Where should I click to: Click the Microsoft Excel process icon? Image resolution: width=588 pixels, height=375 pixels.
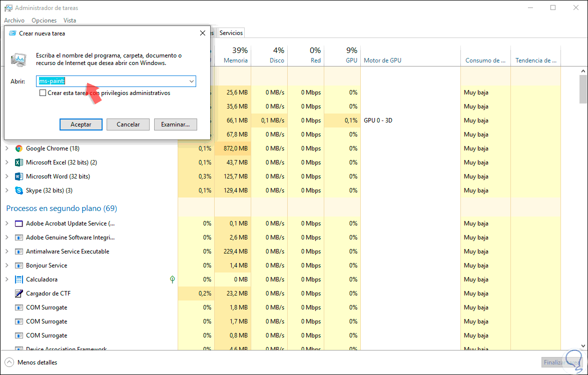pos(19,162)
